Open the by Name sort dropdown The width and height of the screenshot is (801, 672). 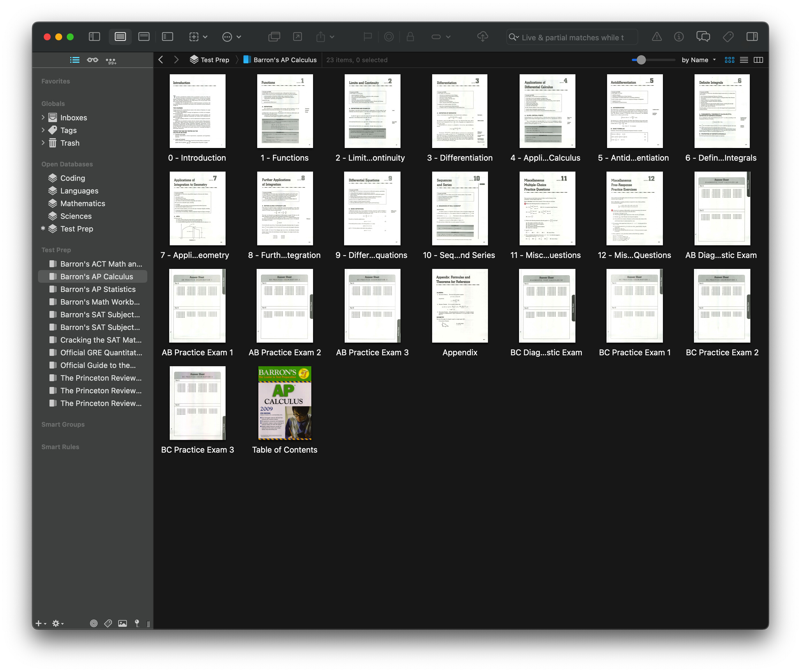[698, 60]
